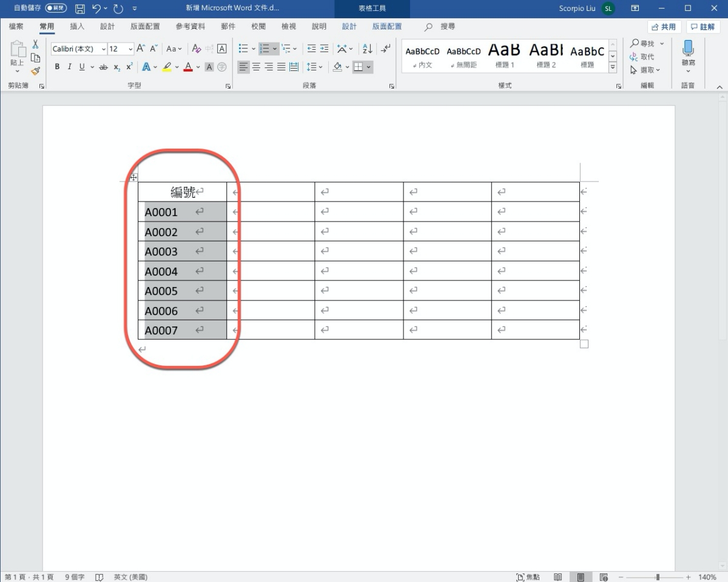Toggle Italic formatting
This screenshot has width=728, height=582.
[69, 67]
